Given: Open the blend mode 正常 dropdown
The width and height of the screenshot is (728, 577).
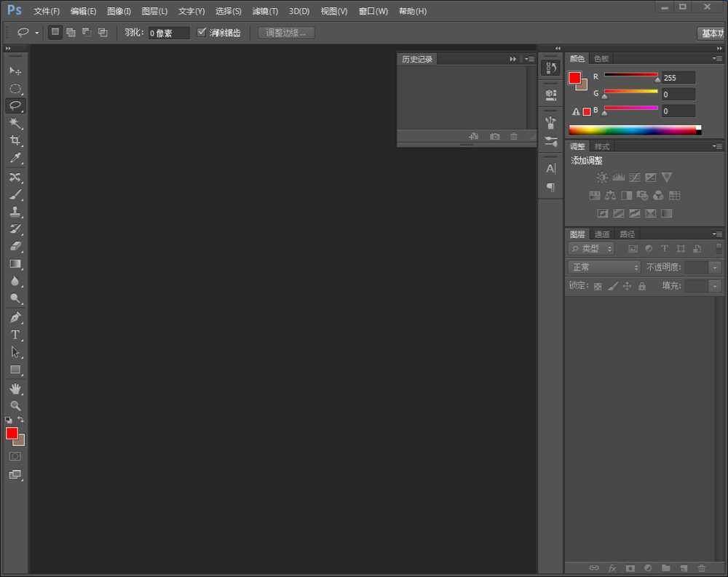Looking at the screenshot, I should [x=604, y=267].
